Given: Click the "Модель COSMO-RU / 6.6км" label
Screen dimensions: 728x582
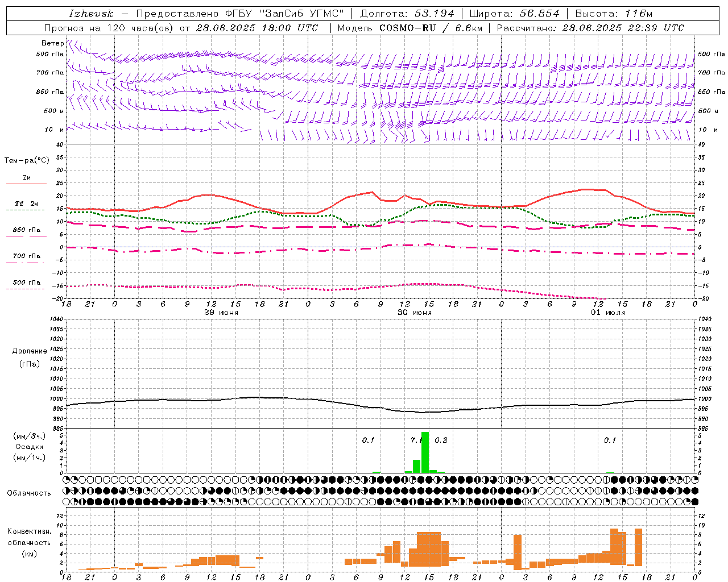Looking at the screenshot, I should (x=410, y=28).
